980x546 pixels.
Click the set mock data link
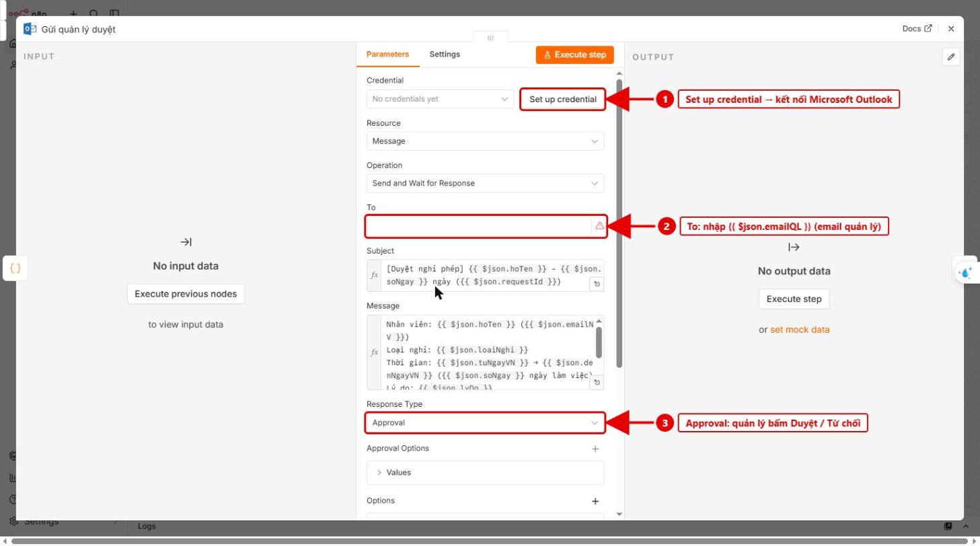[800, 329]
